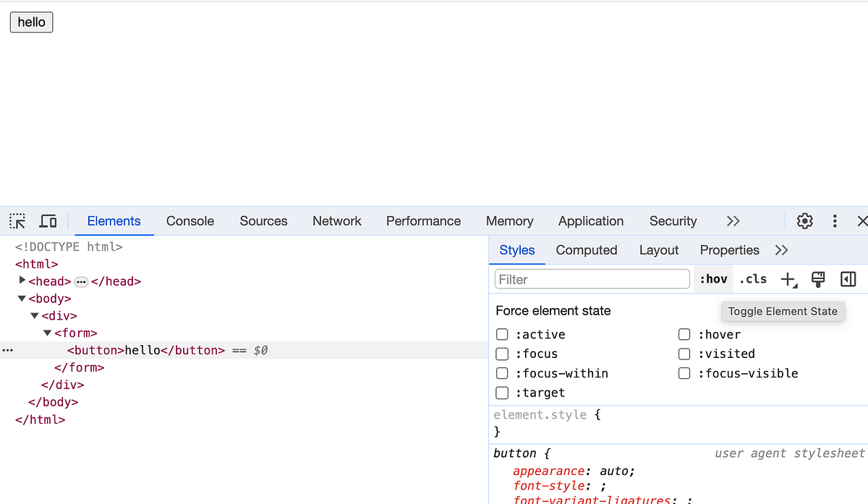Expand the head element node
Image resolution: width=868 pixels, height=504 pixels.
pyautogui.click(x=22, y=281)
